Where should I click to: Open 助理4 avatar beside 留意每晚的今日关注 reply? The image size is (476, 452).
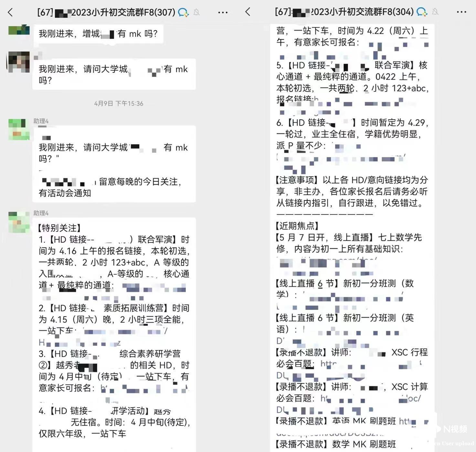pos(19,129)
